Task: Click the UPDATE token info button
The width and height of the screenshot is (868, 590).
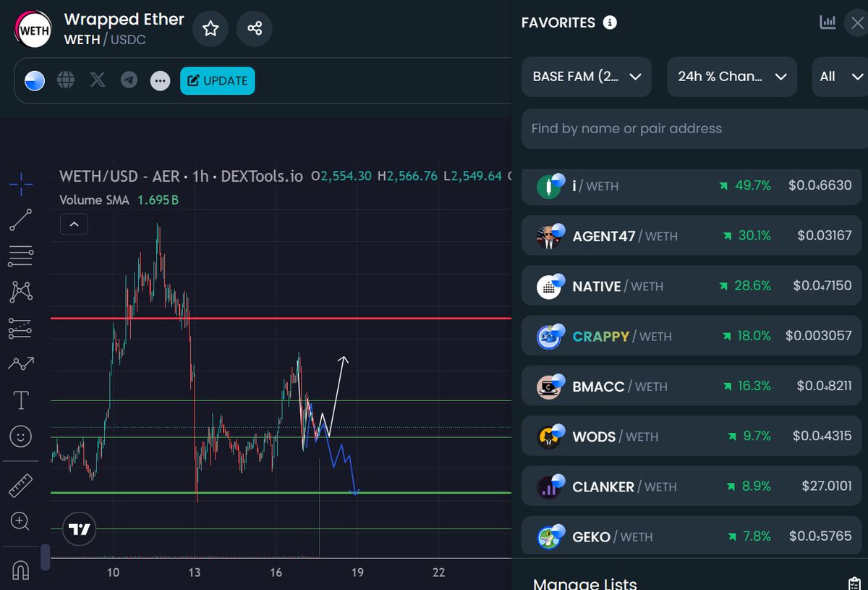Action: pyautogui.click(x=218, y=80)
